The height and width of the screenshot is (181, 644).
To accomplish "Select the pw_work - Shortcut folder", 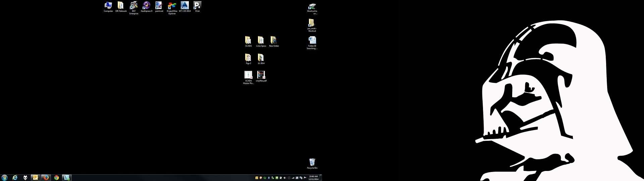I will point(312,25).
